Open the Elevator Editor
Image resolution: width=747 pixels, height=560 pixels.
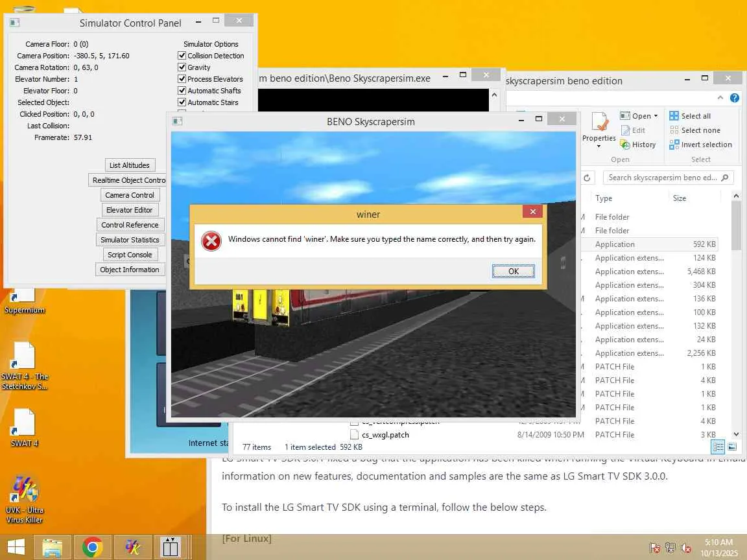(x=130, y=210)
